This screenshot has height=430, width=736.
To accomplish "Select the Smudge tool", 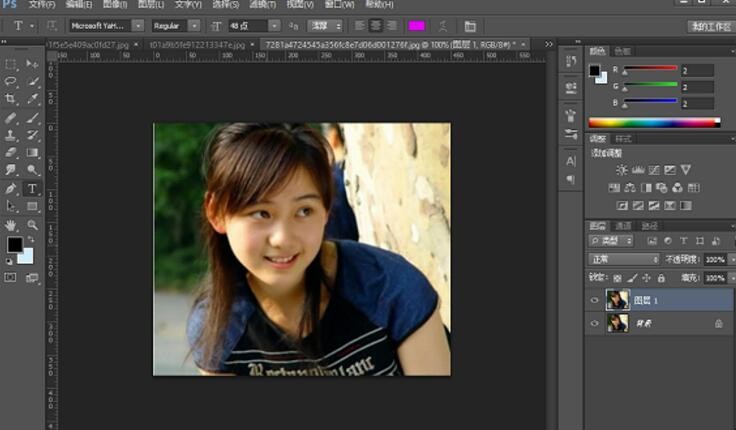I will click(x=10, y=170).
